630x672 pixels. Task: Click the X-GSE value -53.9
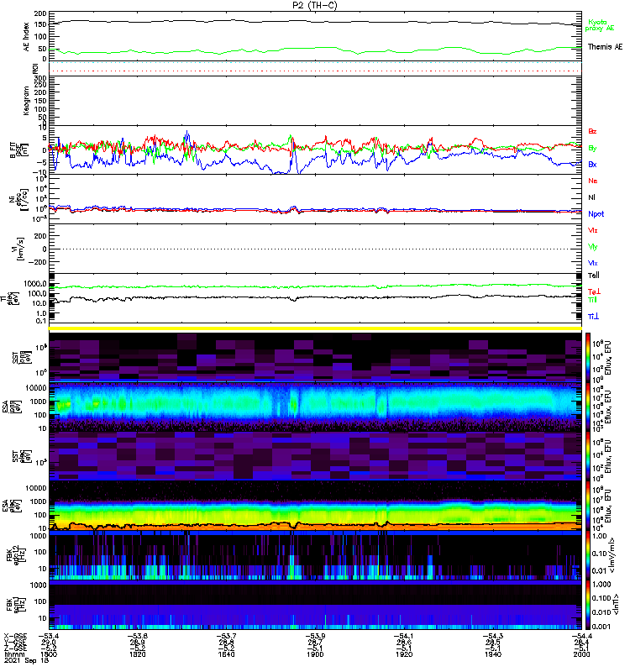315,636
